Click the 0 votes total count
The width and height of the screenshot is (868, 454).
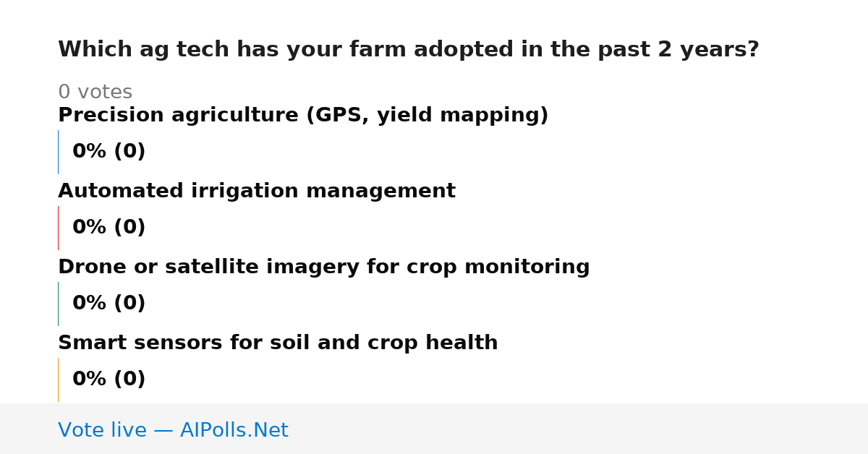95,93
